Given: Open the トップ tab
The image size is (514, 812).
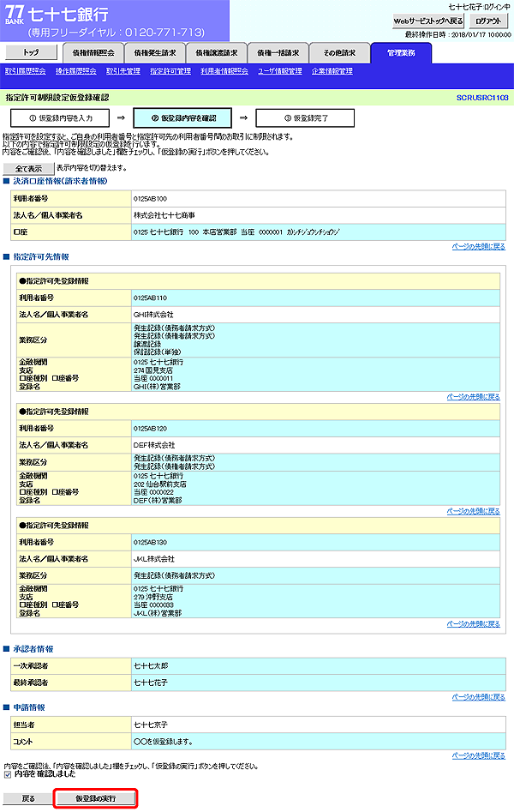Looking at the screenshot, I should click(30, 52).
